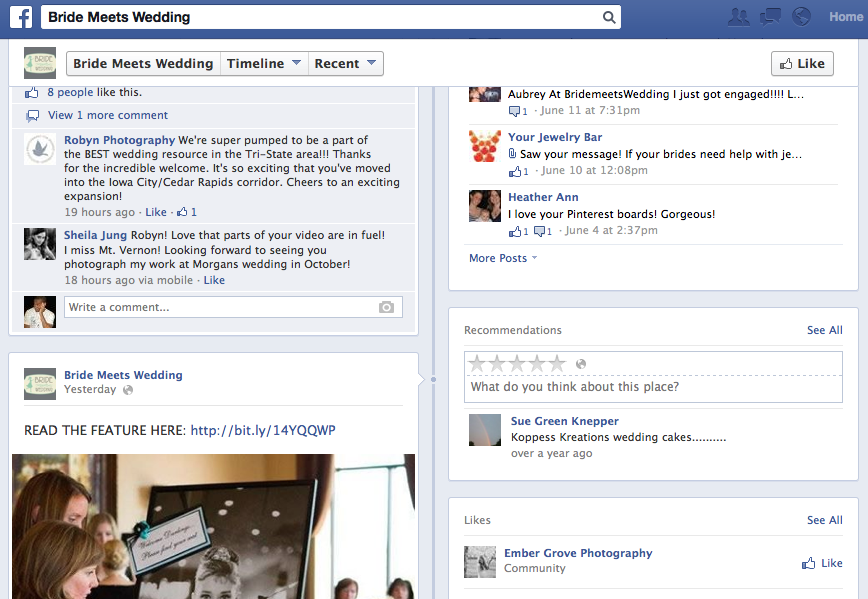Click the 'Yesterday' post timestamp
Image resolution: width=868 pixels, height=599 pixels.
point(90,389)
